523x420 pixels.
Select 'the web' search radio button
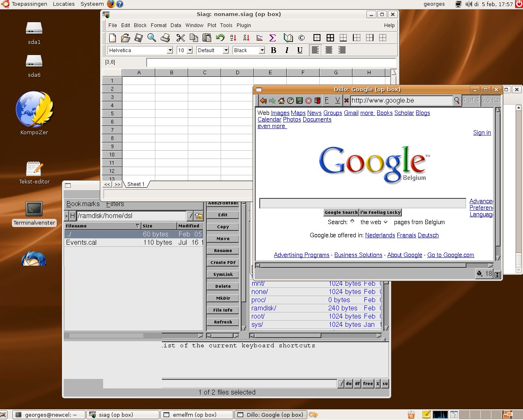coord(352,222)
